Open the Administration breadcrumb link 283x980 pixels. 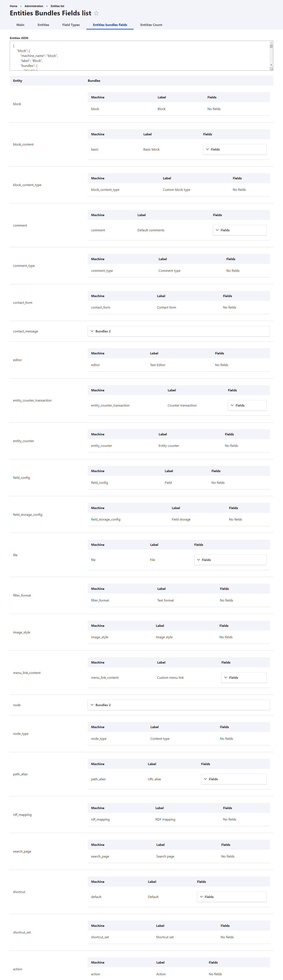click(x=34, y=6)
